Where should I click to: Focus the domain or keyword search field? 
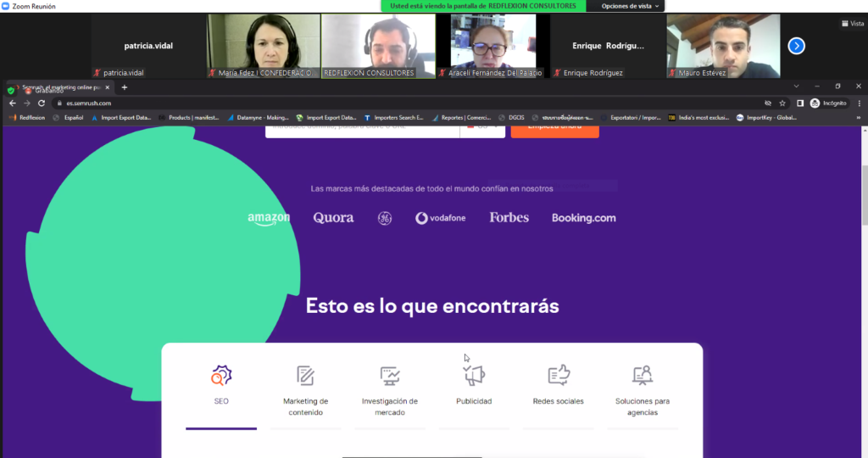pyautogui.click(x=363, y=131)
